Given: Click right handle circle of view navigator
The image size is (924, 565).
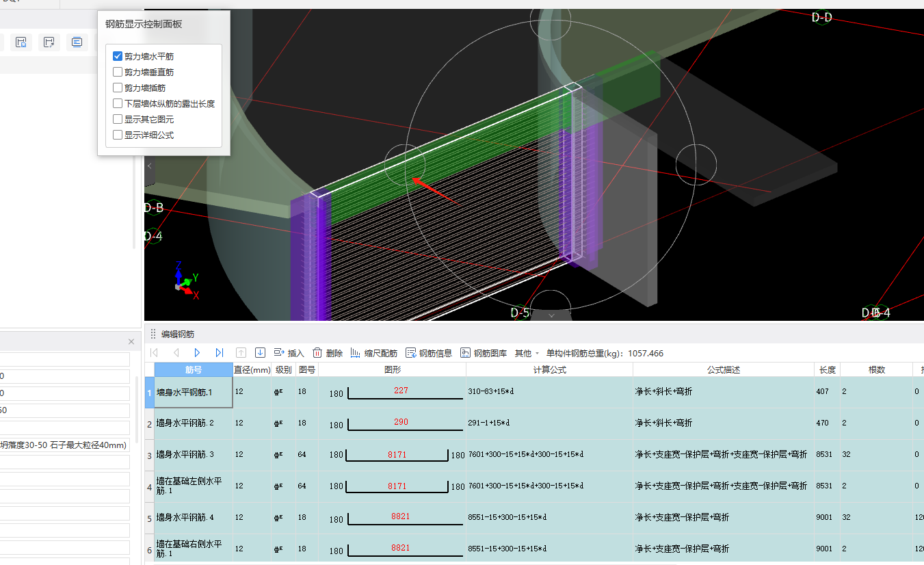Looking at the screenshot, I should point(696,164).
